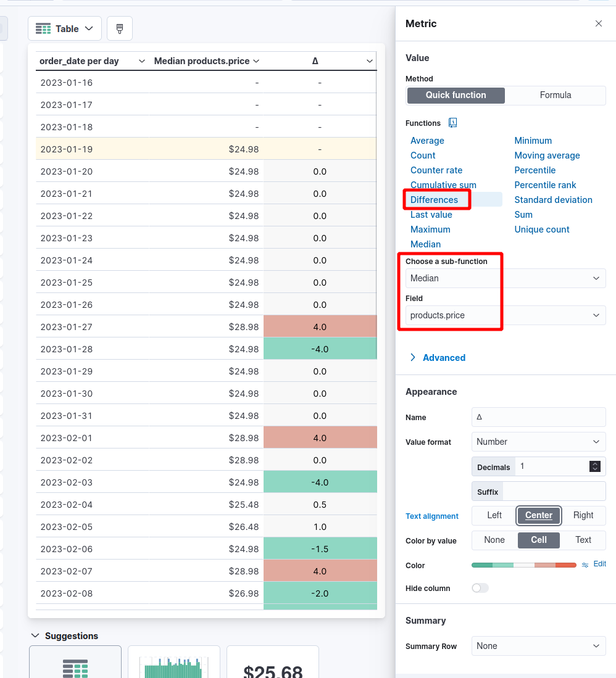Toggle the Hide column switch
Image resolution: width=616 pixels, height=678 pixels.
[x=480, y=588]
